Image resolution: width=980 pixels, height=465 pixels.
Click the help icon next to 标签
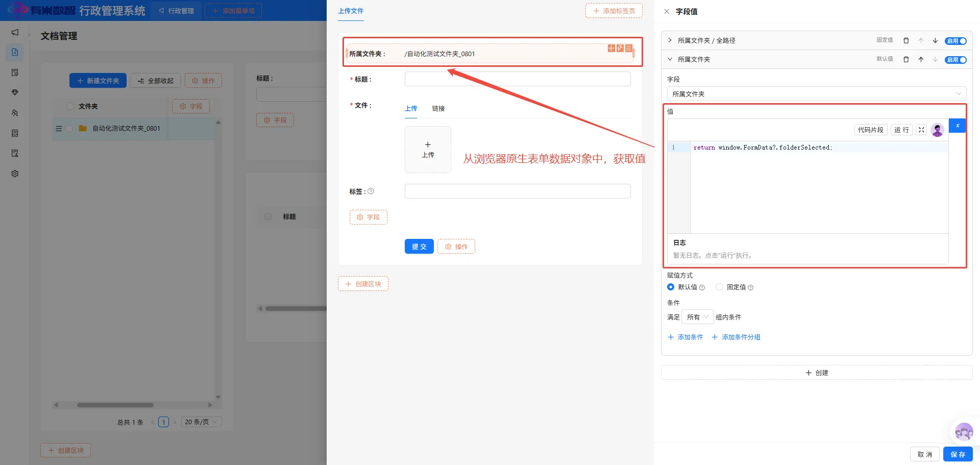click(x=371, y=191)
